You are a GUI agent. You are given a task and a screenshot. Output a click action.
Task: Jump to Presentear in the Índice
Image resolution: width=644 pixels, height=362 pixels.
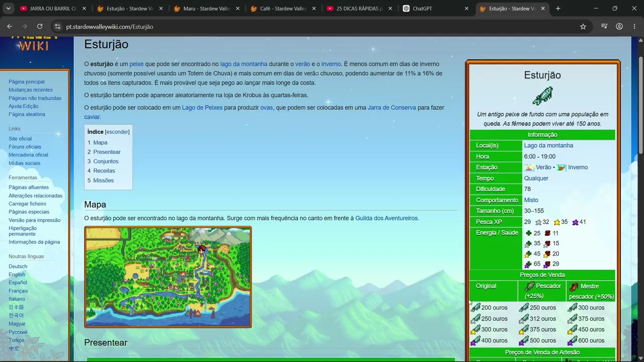coord(107,152)
